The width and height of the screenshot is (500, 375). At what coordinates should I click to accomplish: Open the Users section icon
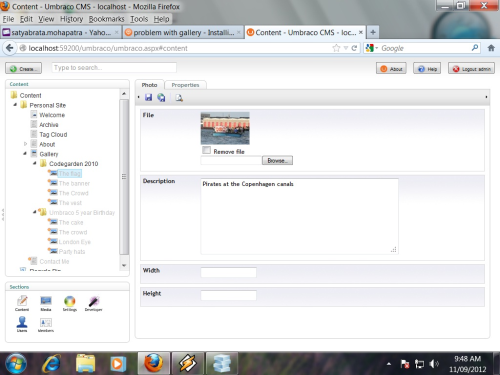(x=22, y=324)
